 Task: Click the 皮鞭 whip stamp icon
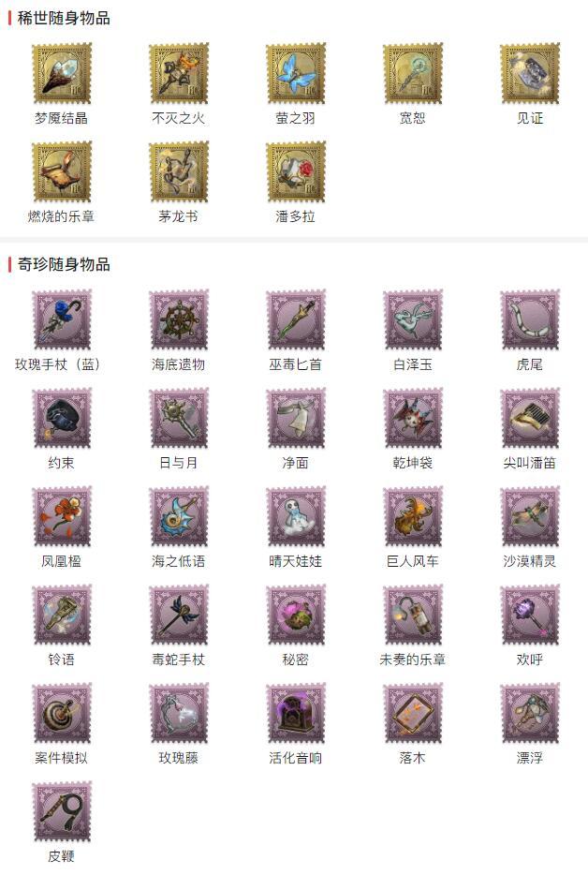click(62, 812)
